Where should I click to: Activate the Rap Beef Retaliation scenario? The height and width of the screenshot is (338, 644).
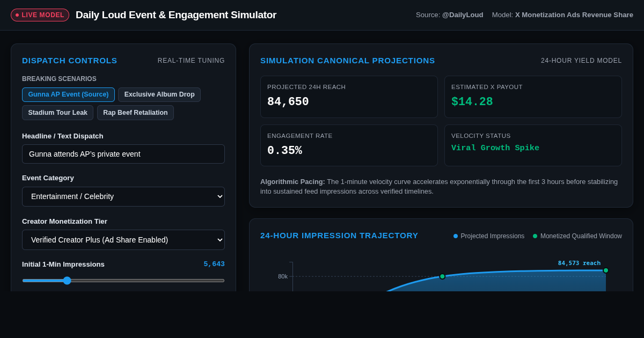pyautogui.click(x=135, y=113)
